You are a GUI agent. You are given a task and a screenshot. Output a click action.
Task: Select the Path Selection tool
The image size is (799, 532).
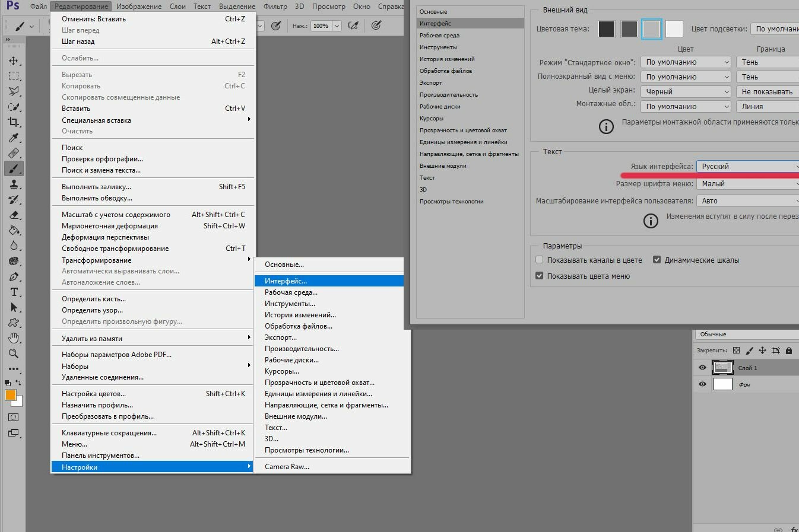coord(14,308)
